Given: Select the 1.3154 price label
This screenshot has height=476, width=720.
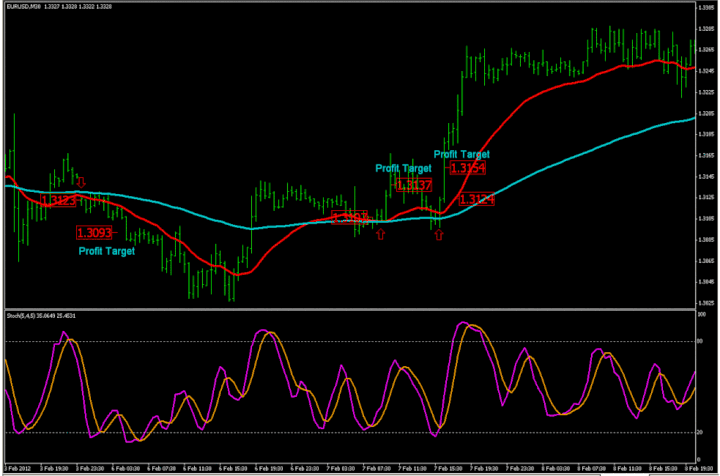Looking at the screenshot, I should (467, 168).
